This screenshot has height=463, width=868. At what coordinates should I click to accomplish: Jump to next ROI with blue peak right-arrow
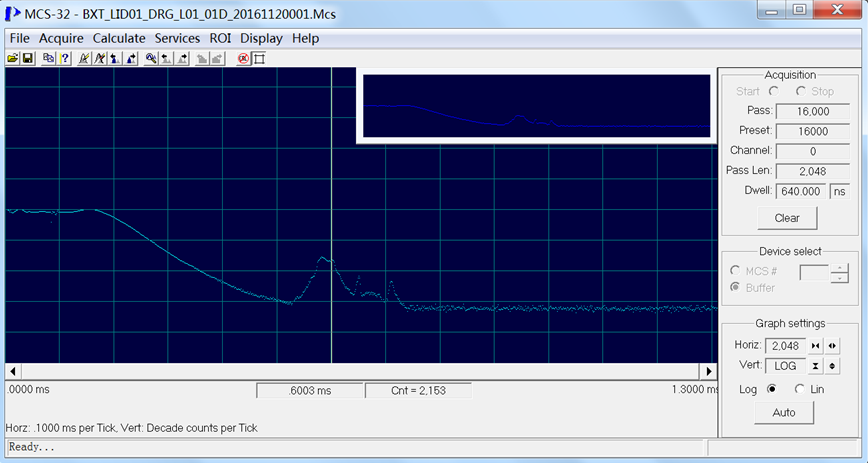point(131,58)
